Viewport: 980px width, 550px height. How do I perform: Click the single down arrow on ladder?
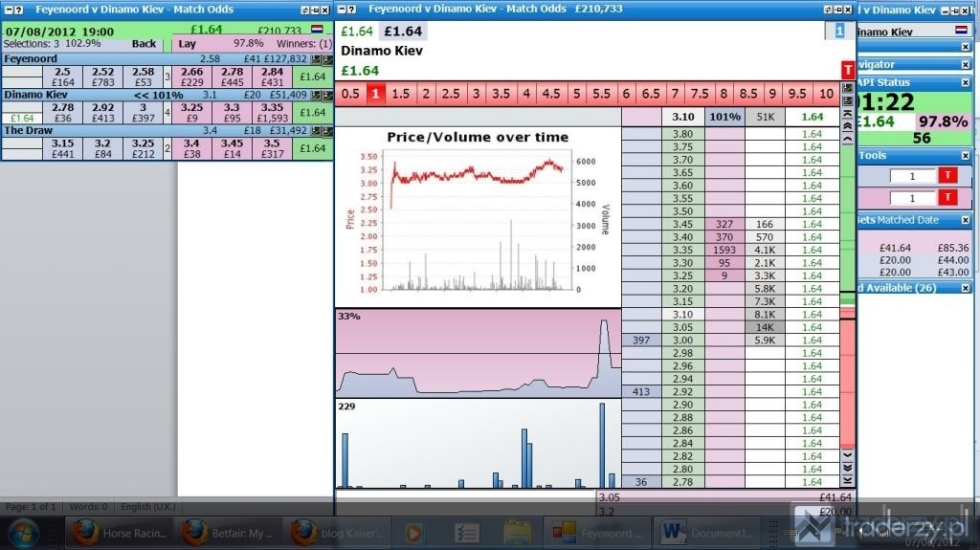coord(848,454)
